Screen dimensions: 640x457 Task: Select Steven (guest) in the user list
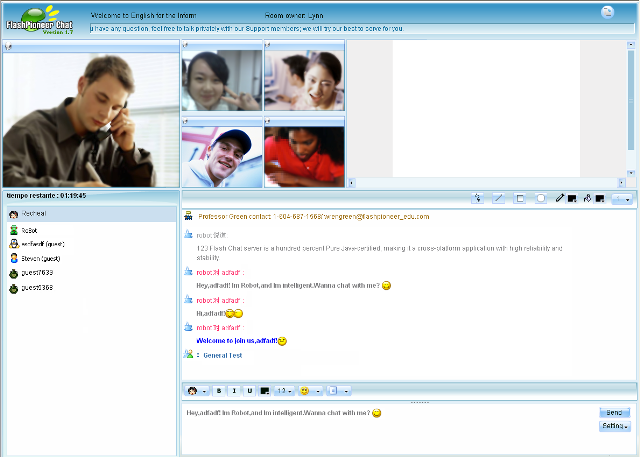click(91, 258)
